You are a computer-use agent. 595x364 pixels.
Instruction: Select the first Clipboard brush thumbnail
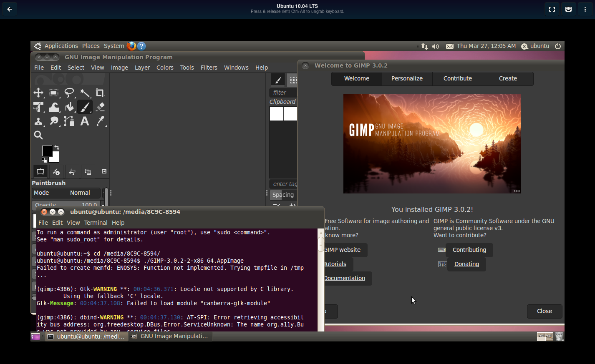coord(276,114)
